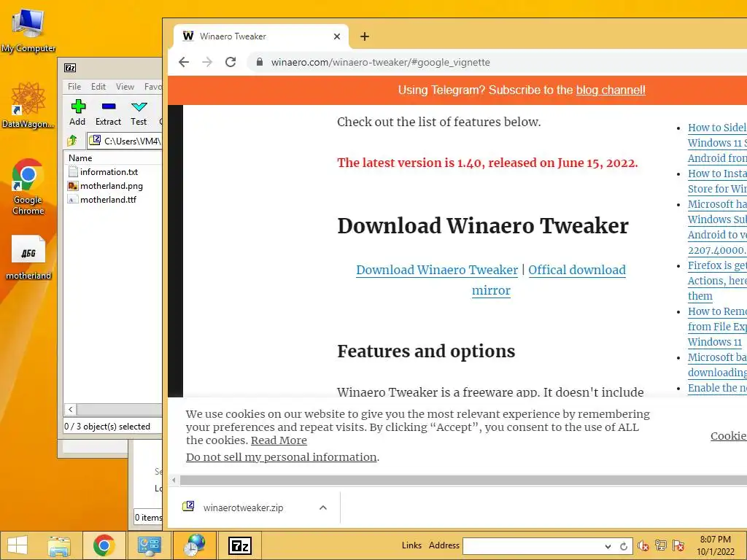Click the muted volume tray icon

pos(643,545)
